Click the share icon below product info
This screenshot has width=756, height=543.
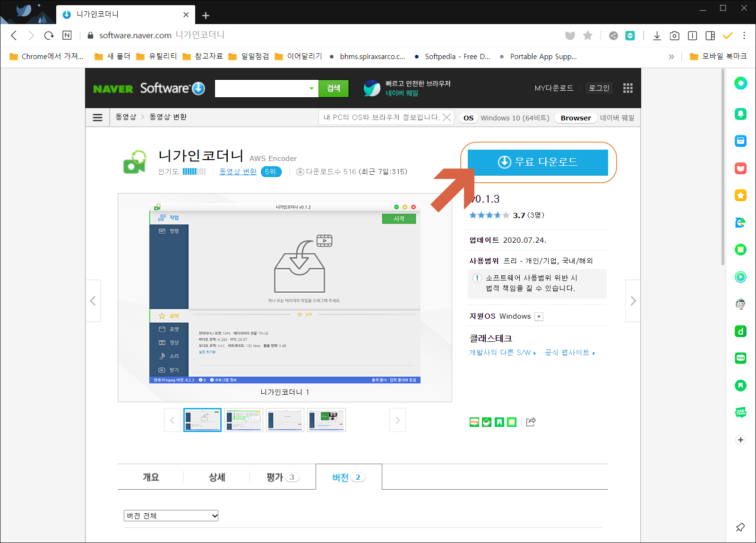pos(531,422)
